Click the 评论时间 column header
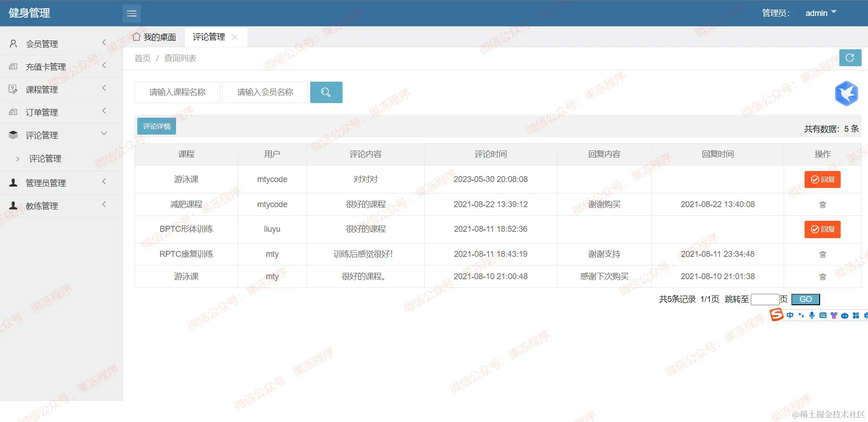The width and height of the screenshot is (868, 422). [x=491, y=154]
